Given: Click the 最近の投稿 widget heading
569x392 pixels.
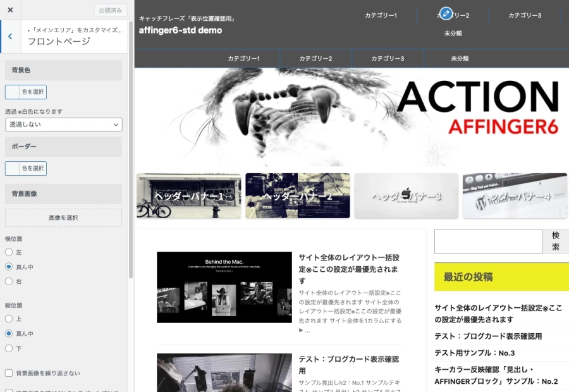Looking at the screenshot, I should pyautogui.click(x=501, y=277).
